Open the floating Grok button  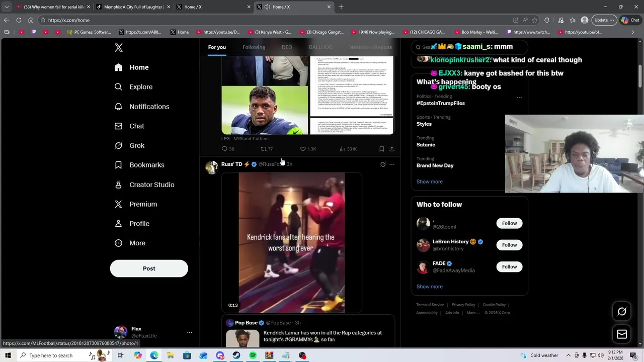coord(622,312)
